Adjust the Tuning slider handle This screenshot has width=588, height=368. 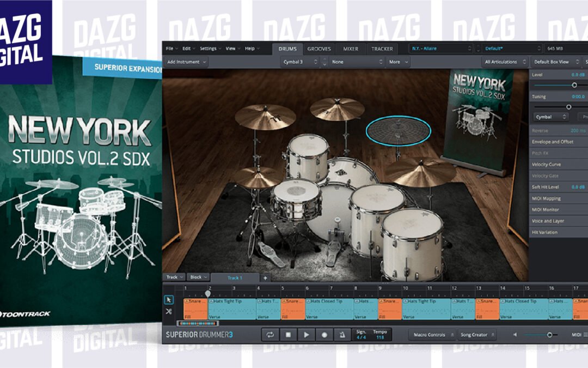568,107
